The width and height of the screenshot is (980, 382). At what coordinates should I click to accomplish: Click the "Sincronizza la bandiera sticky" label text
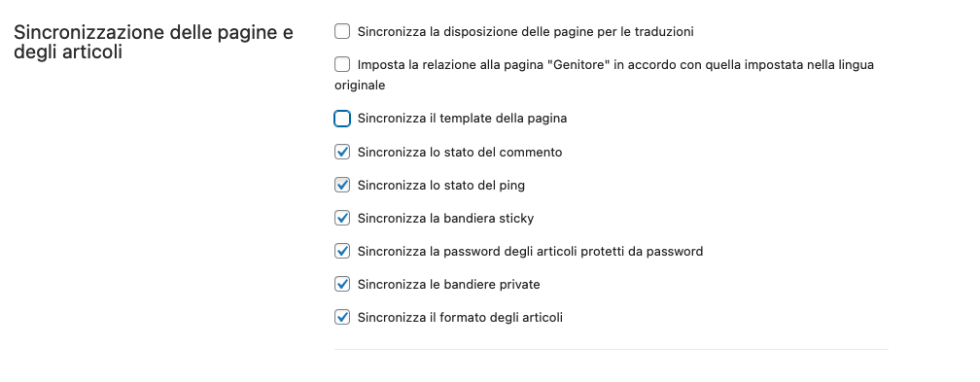[445, 219]
